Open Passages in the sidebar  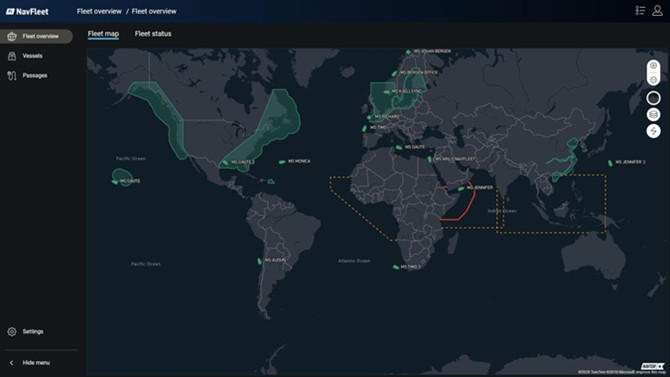coord(35,76)
